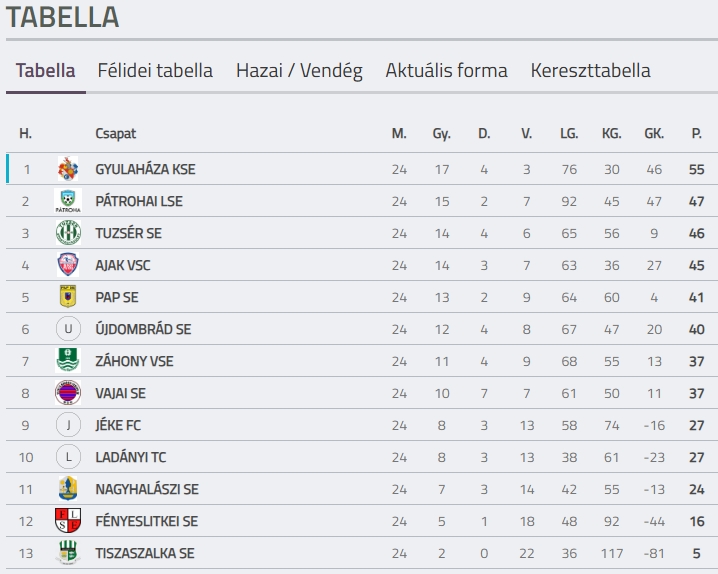Open the Hazai / Vendég tab
Image resolution: width=718 pixels, height=574 pixels.
(299, 70)
